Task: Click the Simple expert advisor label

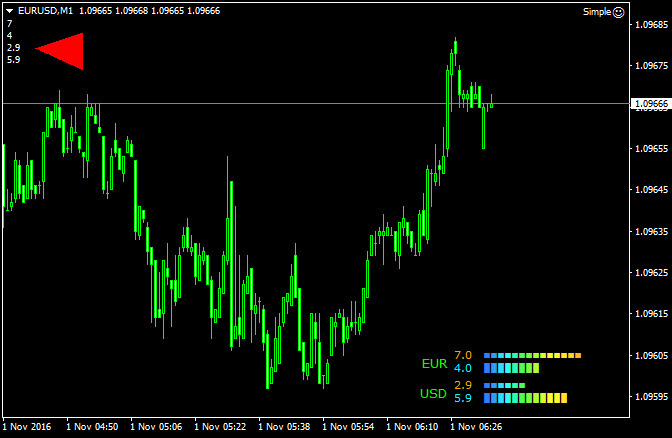Action: (597, 12)
